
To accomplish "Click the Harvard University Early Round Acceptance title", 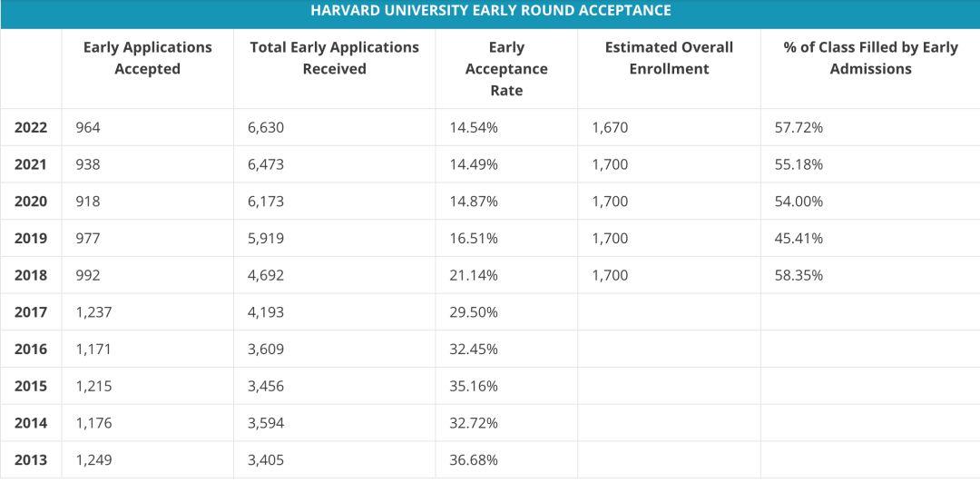I will coord(490,11).
